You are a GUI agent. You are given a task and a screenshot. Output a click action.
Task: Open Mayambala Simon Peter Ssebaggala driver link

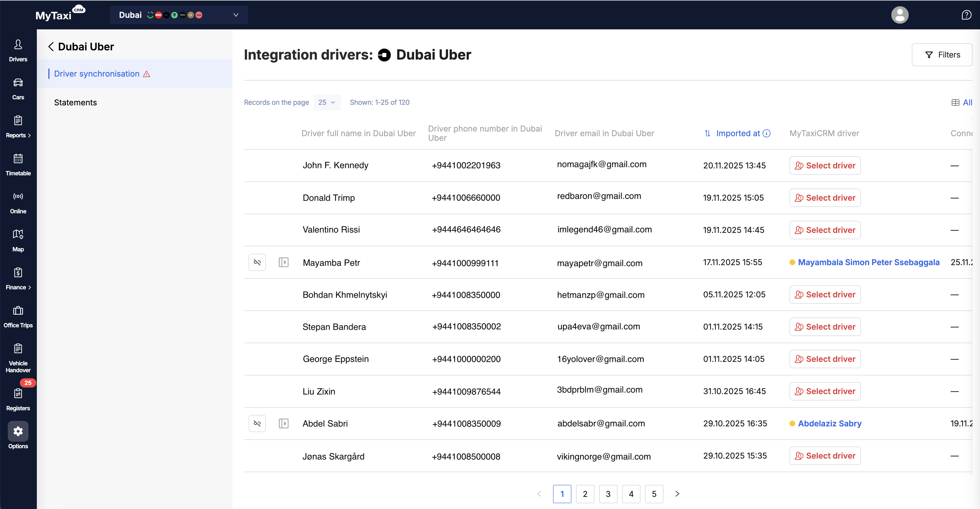pos(869,262)
